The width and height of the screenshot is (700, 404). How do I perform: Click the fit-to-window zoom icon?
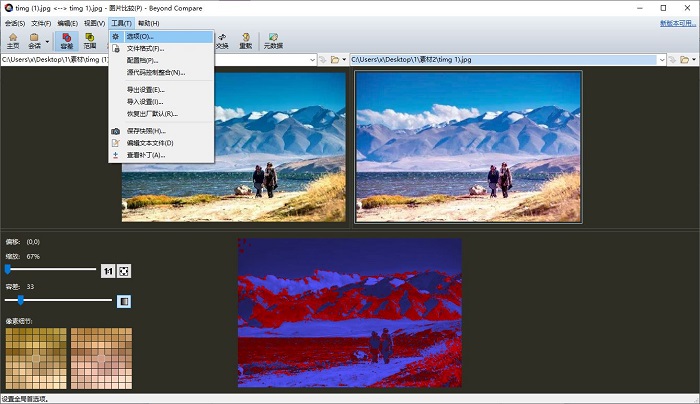[124, 270]
